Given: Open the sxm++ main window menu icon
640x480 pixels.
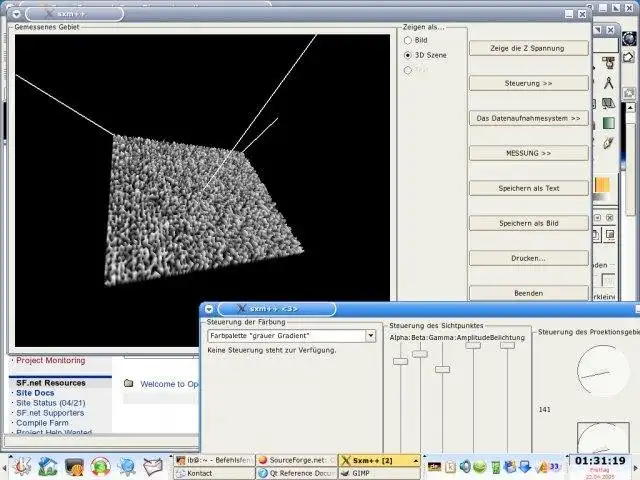Looking at the screenshot, I should tap(16, 14).
